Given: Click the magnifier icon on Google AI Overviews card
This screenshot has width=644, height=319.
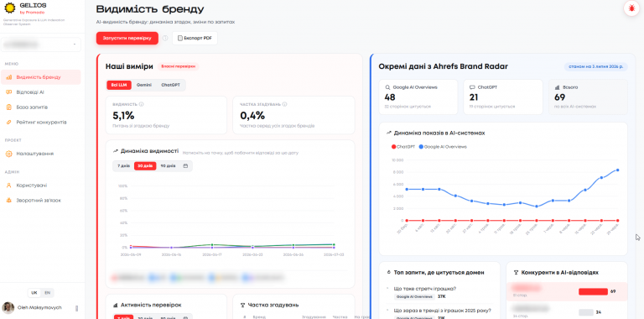Looking at the screenshot, I should [387, 87].
